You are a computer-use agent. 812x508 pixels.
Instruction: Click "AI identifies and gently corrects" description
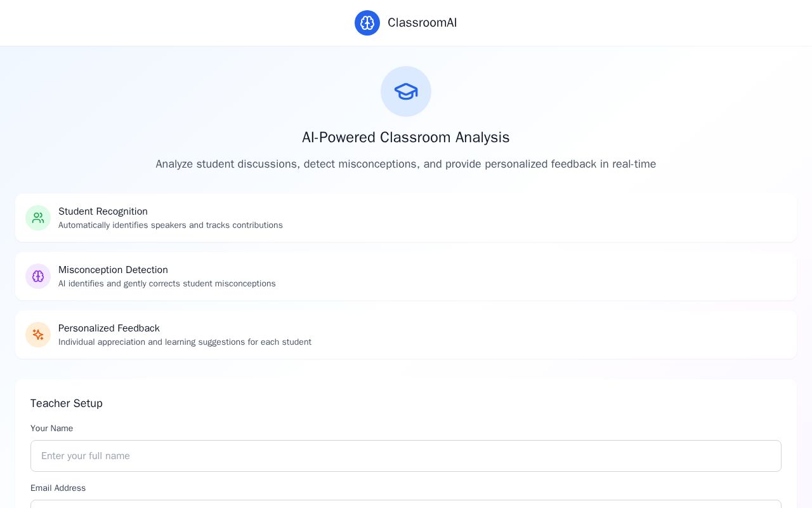click(167, 284)
